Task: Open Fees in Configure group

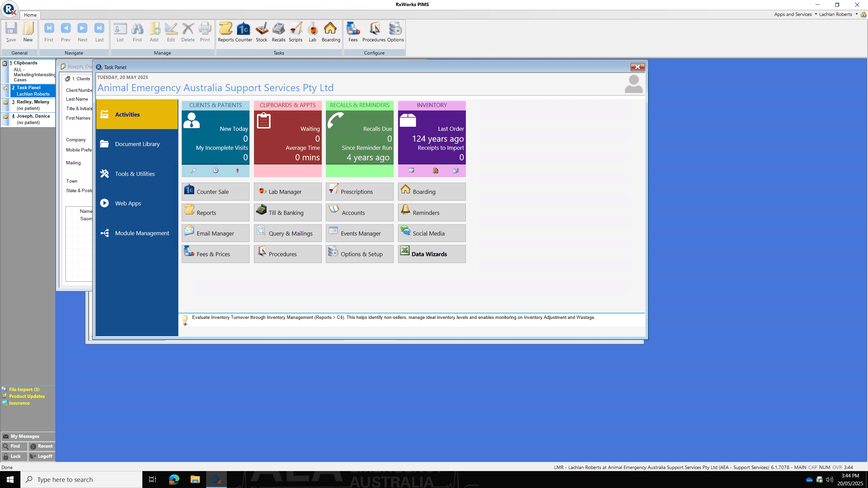Action: (x=353, y=32)
